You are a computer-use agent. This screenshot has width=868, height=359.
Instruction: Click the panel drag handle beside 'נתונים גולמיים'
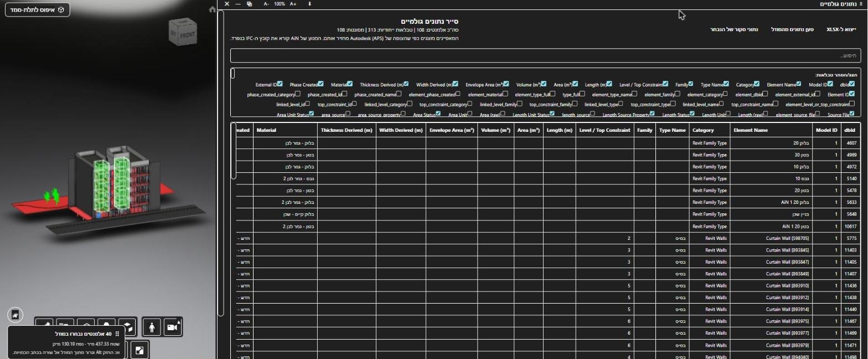[x=861, y=4]
